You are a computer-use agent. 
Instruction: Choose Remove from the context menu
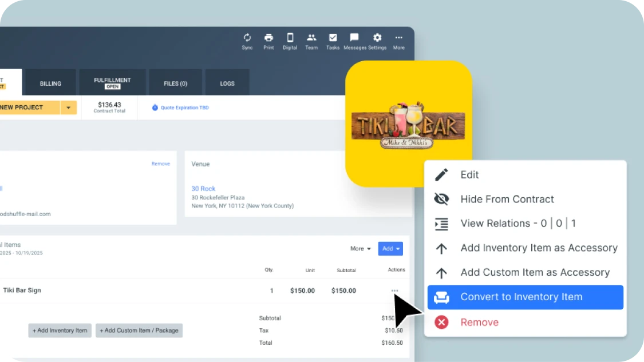tap(480, 323)
